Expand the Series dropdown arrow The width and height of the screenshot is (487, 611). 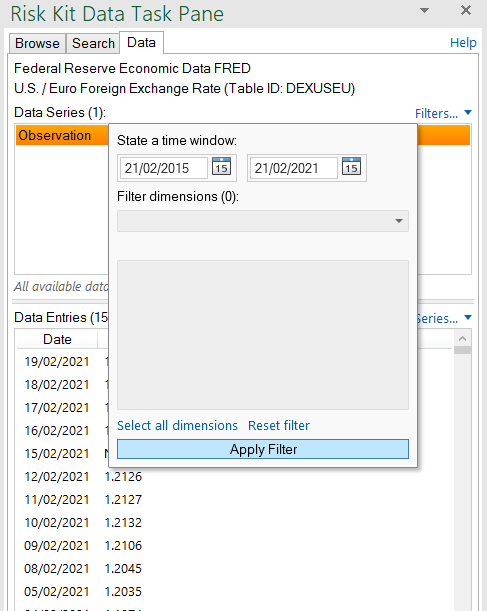[x=468, y=318]
